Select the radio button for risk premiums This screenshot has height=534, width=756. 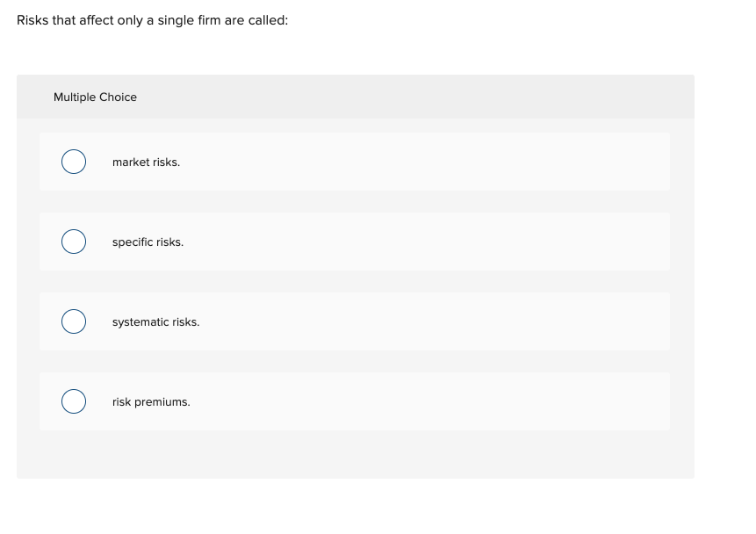tap(74, 401)
